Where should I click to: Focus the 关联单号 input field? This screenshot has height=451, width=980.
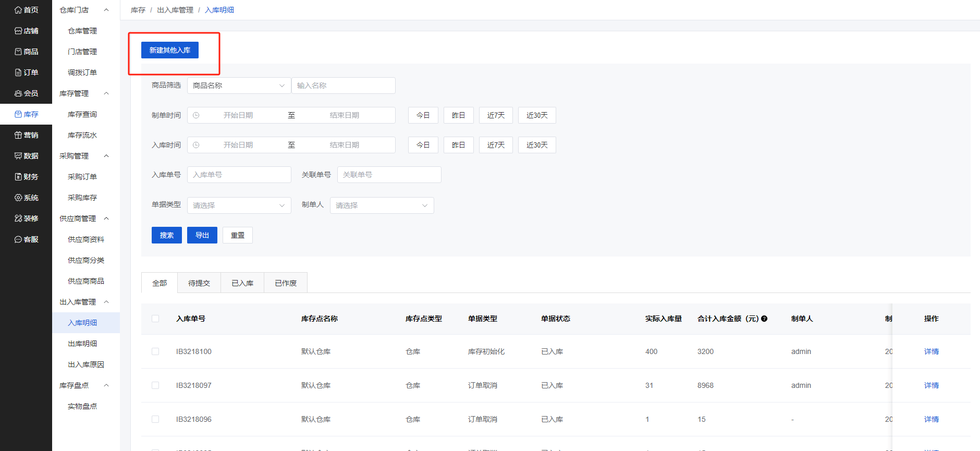click(x=389, y=175)
